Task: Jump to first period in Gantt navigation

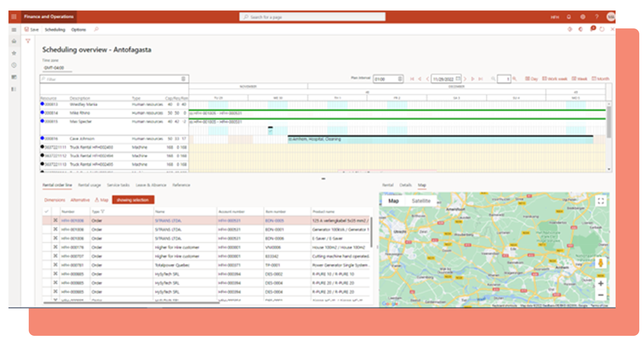Action: point(412,79)
